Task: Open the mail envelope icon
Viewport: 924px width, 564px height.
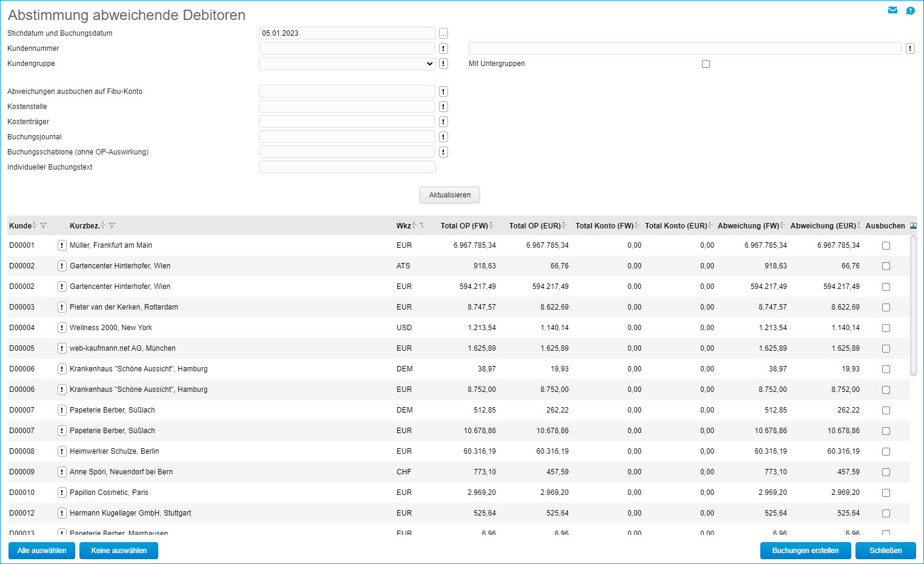Action: click(x=892, y=10)
